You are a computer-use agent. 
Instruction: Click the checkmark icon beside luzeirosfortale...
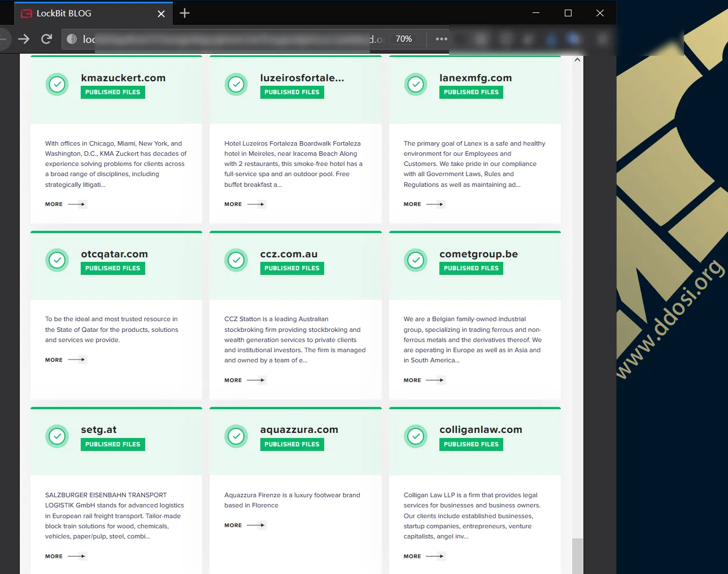236,85
